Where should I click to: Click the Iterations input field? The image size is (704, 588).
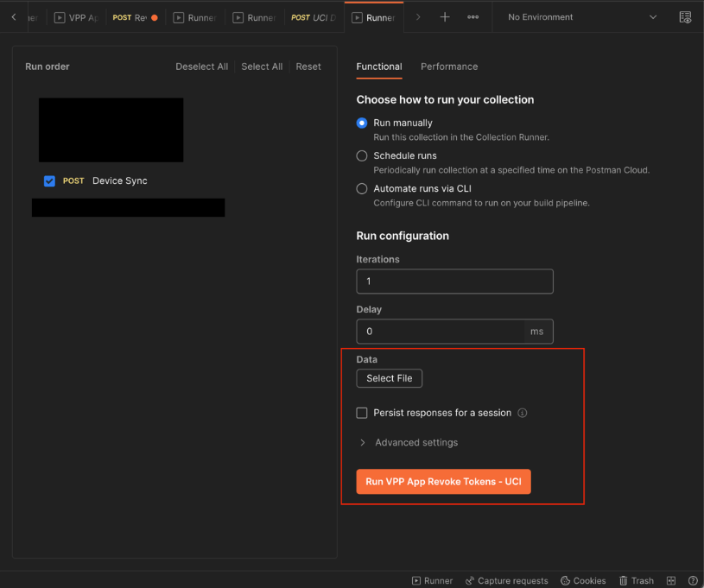pos(454,281)
